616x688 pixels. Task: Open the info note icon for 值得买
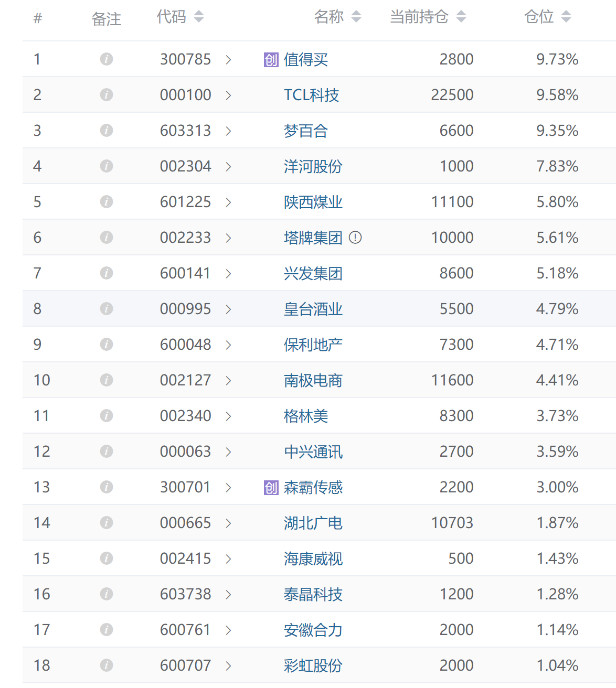[x=107, y=59]
